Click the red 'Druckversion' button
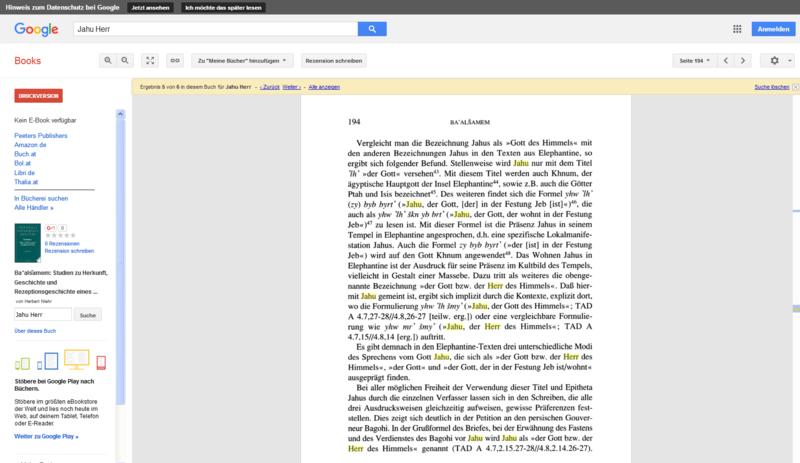This screenshot has width=800, height=463. [x=38, y=96]
